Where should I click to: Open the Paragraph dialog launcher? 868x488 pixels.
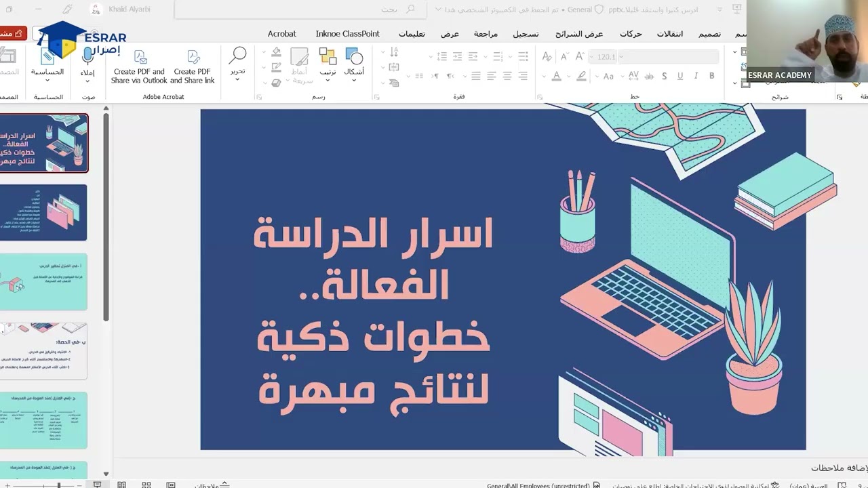[x=378, y=97]
